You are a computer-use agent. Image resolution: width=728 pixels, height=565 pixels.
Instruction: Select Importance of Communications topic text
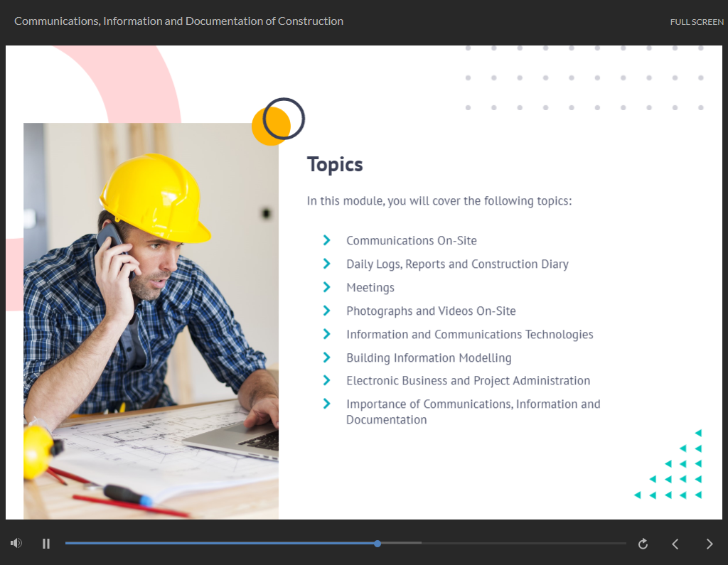[473, 411]
